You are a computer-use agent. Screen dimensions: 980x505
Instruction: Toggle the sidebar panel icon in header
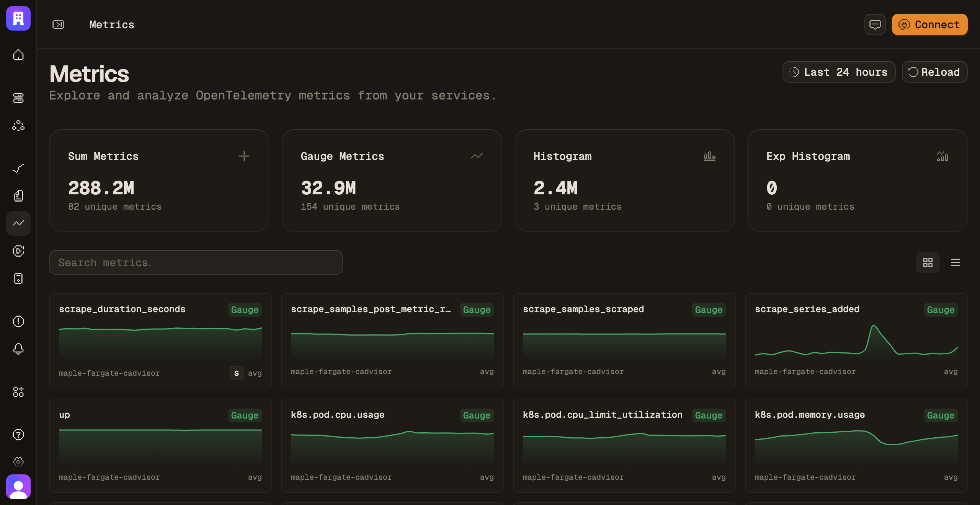click(58, 24)
